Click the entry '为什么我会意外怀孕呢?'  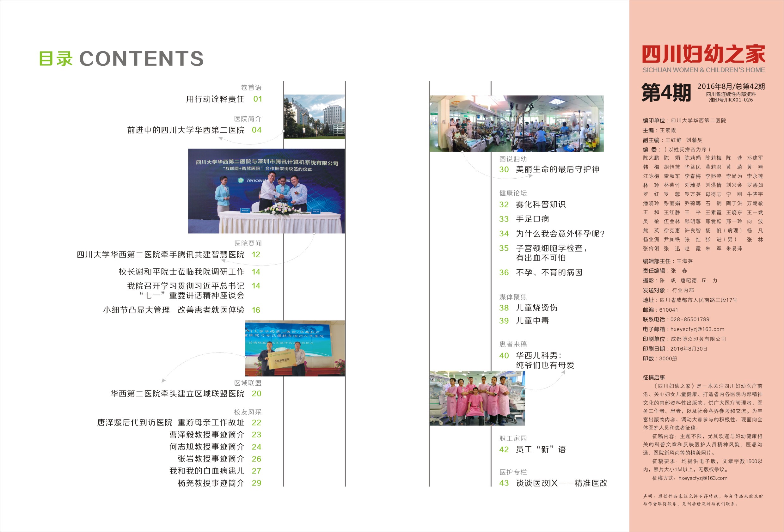point(560,234)
